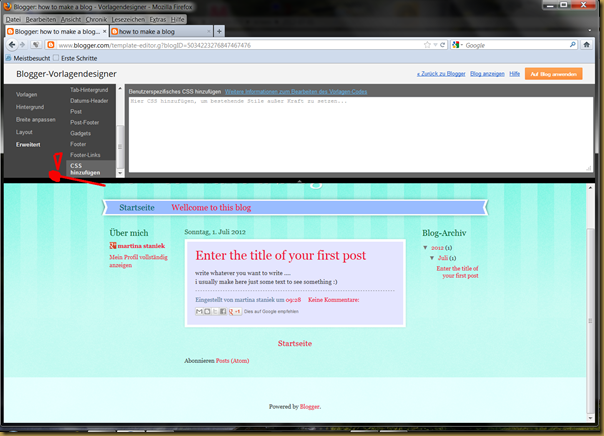Click the Google +1 button under the post
Screen dimensions: 604x436
[x=235, y=311]
